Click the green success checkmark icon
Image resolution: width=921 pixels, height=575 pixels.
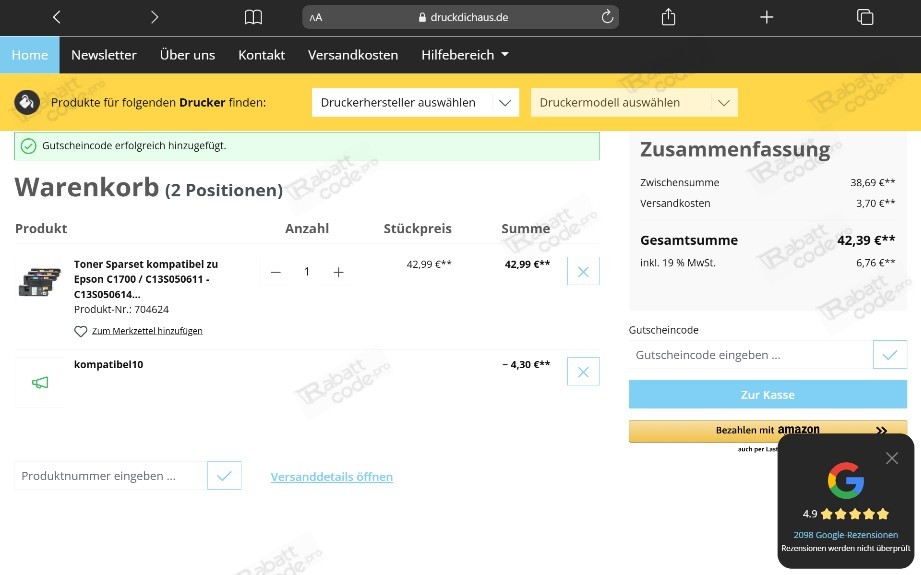point(28,146)
